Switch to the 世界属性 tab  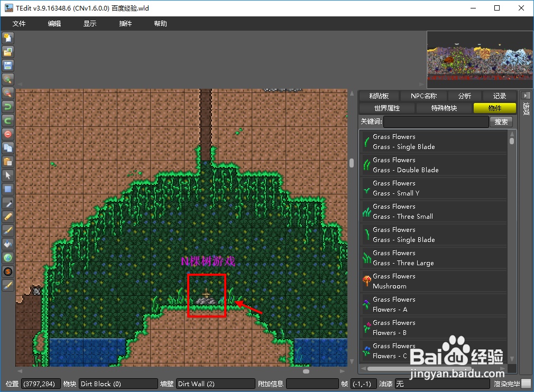(x=387, y=108)
